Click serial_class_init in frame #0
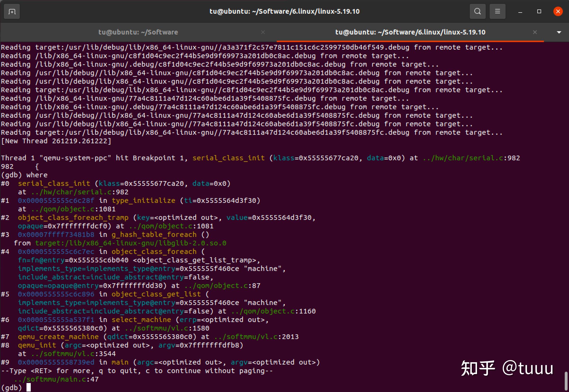 [54, 183]
